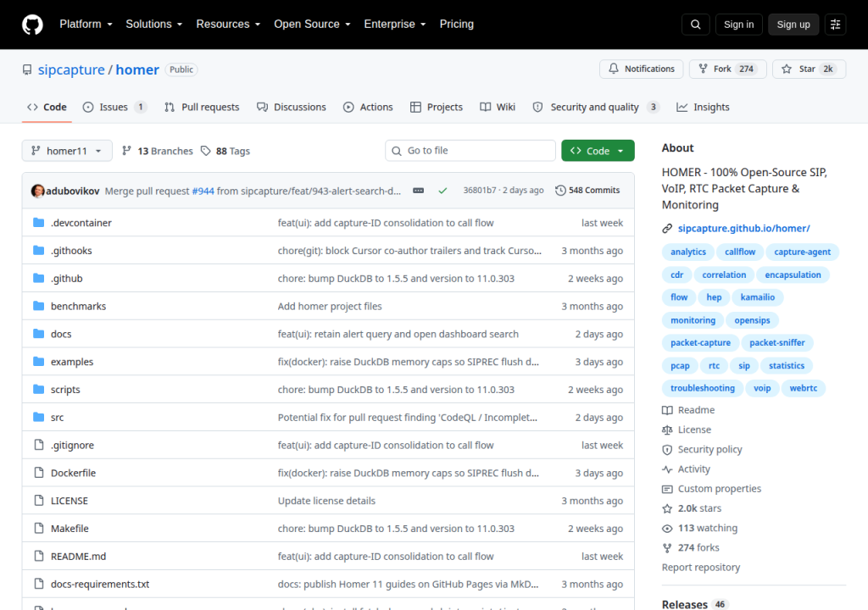
Task: Click the adubovikov avatar image
Action: point(37,191)
